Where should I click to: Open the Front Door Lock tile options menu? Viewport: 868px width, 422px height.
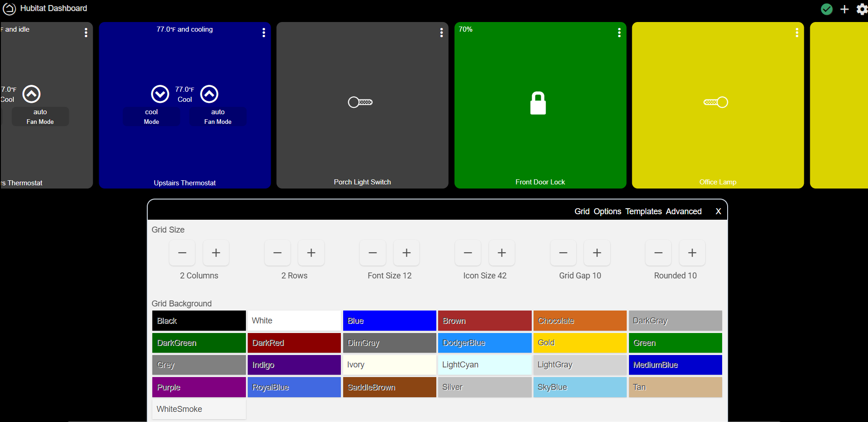coord(619,32)
